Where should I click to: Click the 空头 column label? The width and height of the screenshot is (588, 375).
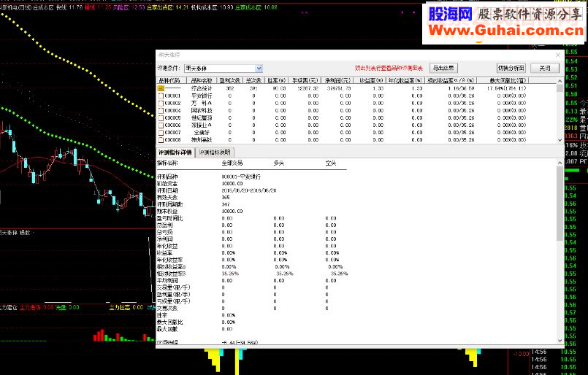[331, 163]
